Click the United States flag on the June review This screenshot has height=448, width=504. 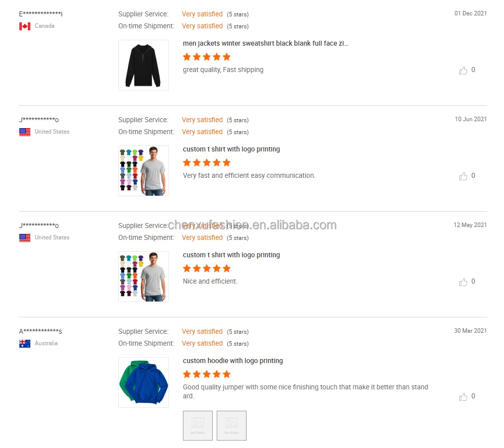coord(25,132)
